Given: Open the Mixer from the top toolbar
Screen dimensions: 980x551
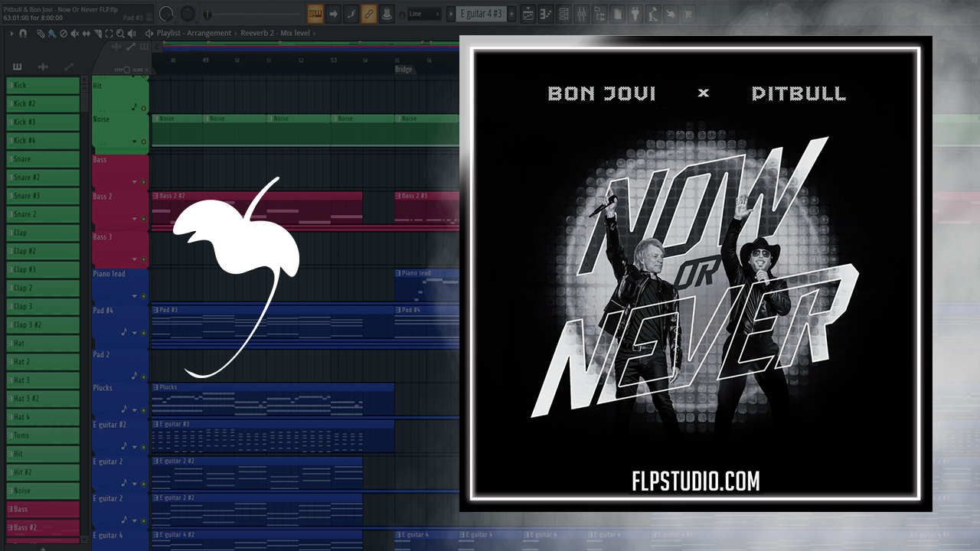Looking at the screenshot, I should click(x=581, y=14).
